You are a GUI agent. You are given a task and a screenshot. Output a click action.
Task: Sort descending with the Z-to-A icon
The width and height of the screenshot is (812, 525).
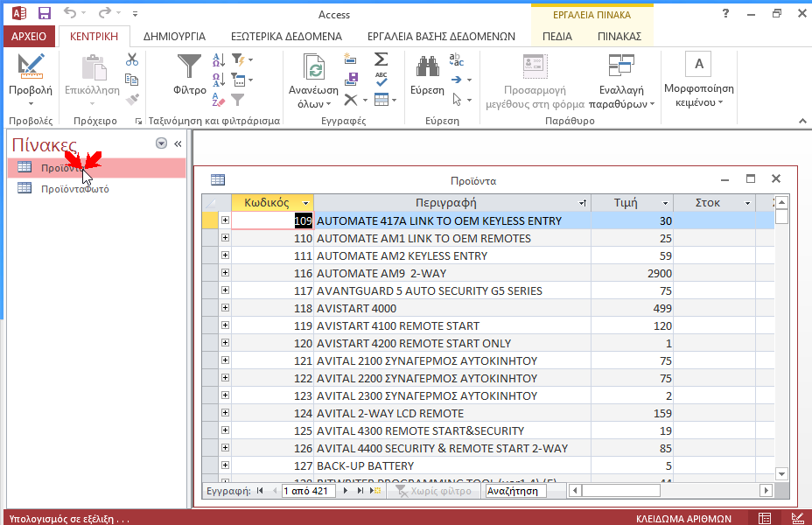(x=219, y=80)
